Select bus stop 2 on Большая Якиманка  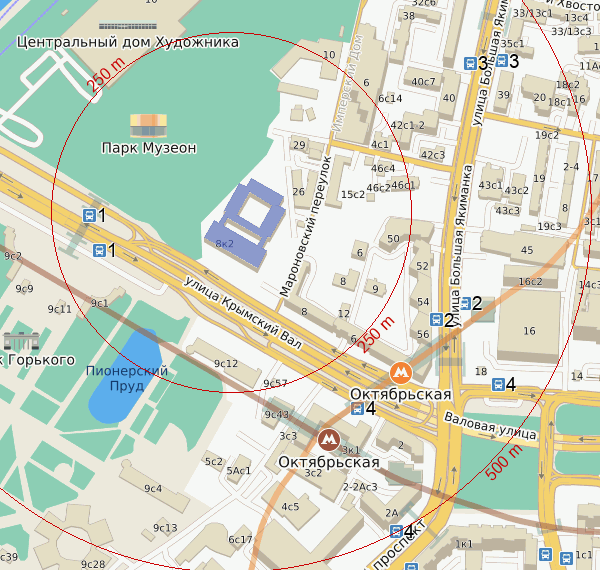[x=463, y=304]
